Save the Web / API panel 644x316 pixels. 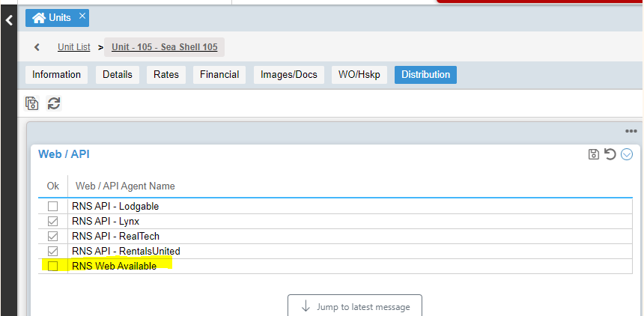(x=594, y=154)
